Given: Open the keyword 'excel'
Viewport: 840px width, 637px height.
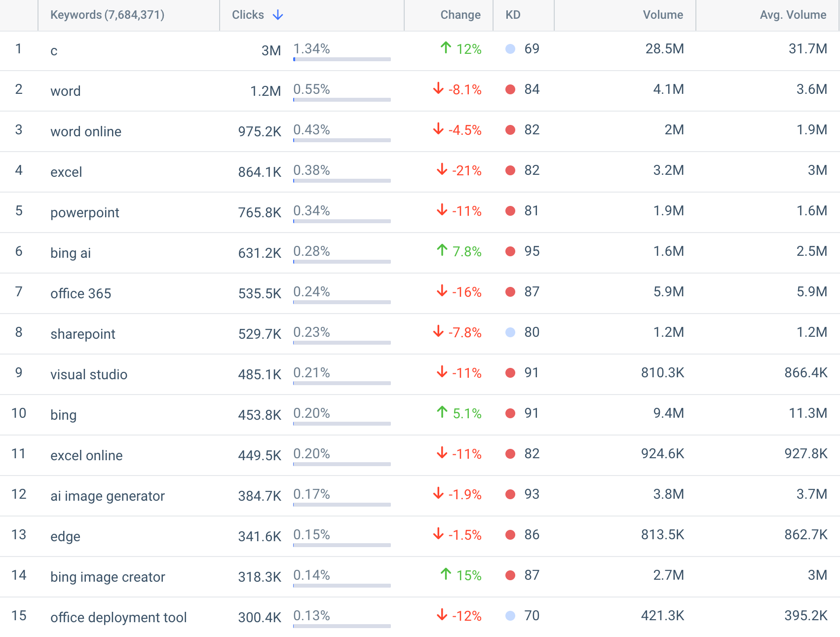Looking at the screenshot, I should (x=66, y=172).
